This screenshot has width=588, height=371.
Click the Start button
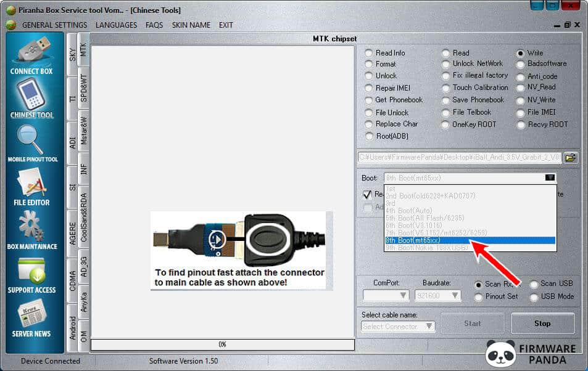(x=473, y=323)
